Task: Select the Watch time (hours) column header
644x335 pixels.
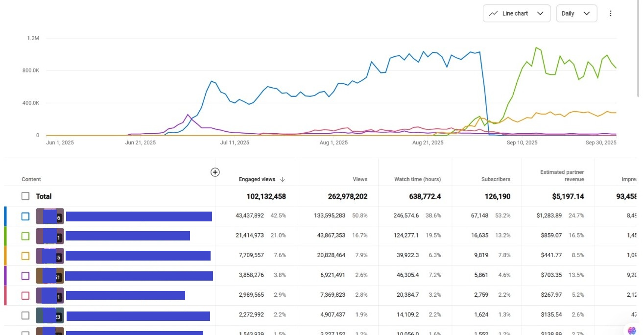Action: [x=417, y=179]
